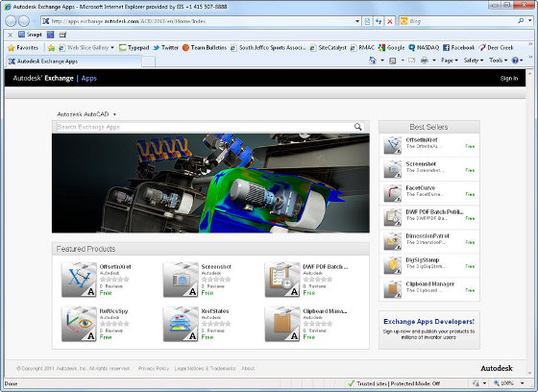Viewport: 538px width, 392px height.
Task: Open the Tools menu in command bar
Action: click(498, 61)
